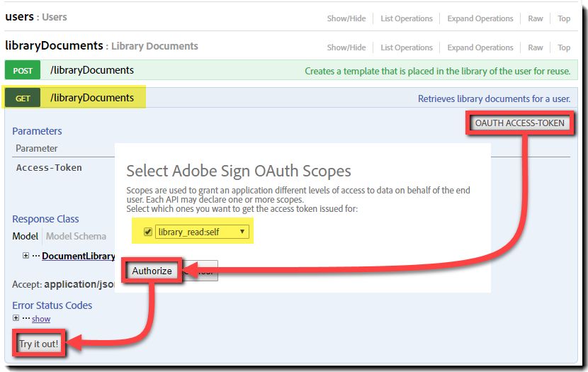Click the Error Status Codes heading

coord(52,305)
